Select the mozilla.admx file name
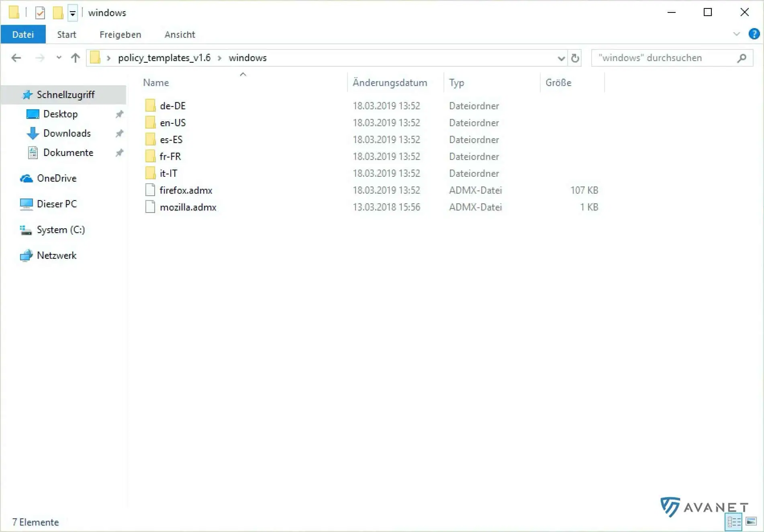Screen dimensions: 764x532 click(188, 207)
